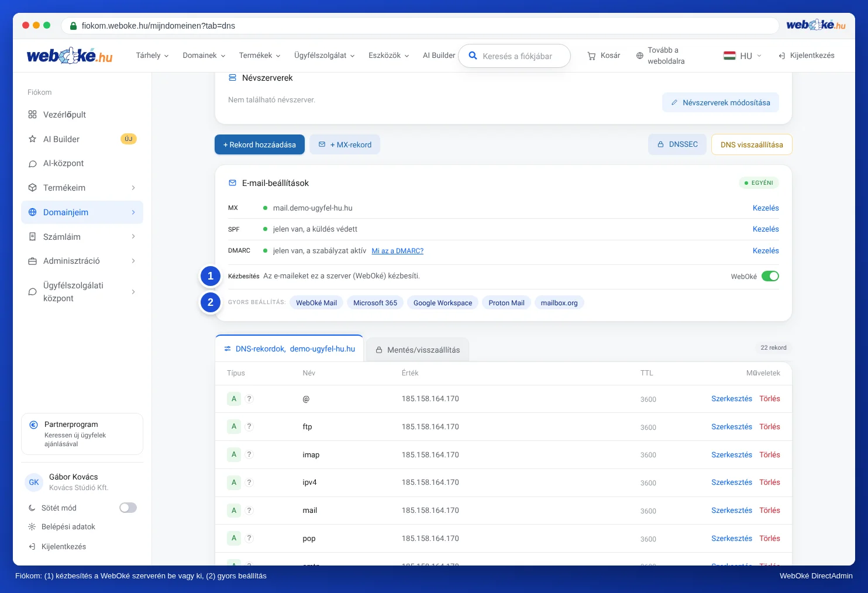Click the globe icon beside Tovább a weboldalra

[x=640, y=56]
